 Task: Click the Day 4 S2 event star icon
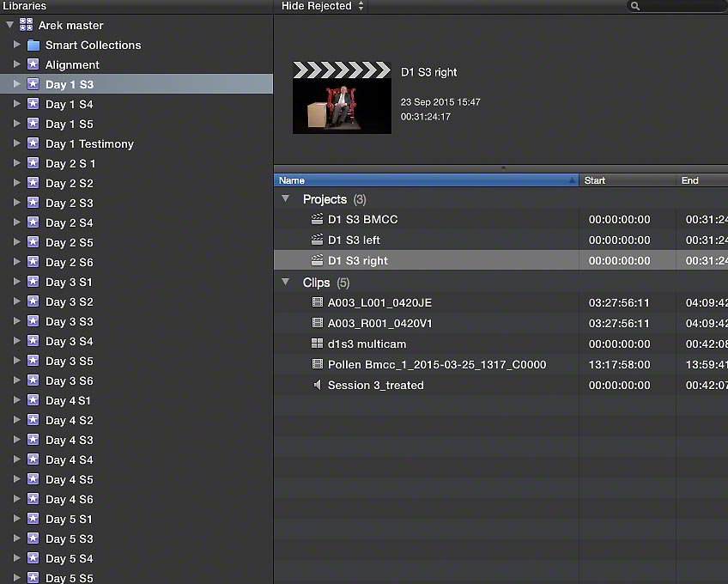(33, 419)
